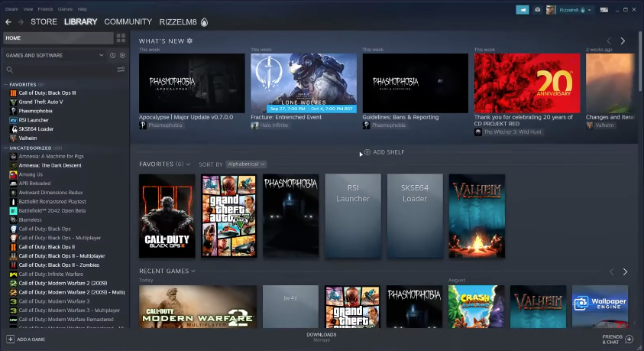Open the recent activity clock filter
Screen dimensions: 644x351
(x=112, y=55)
